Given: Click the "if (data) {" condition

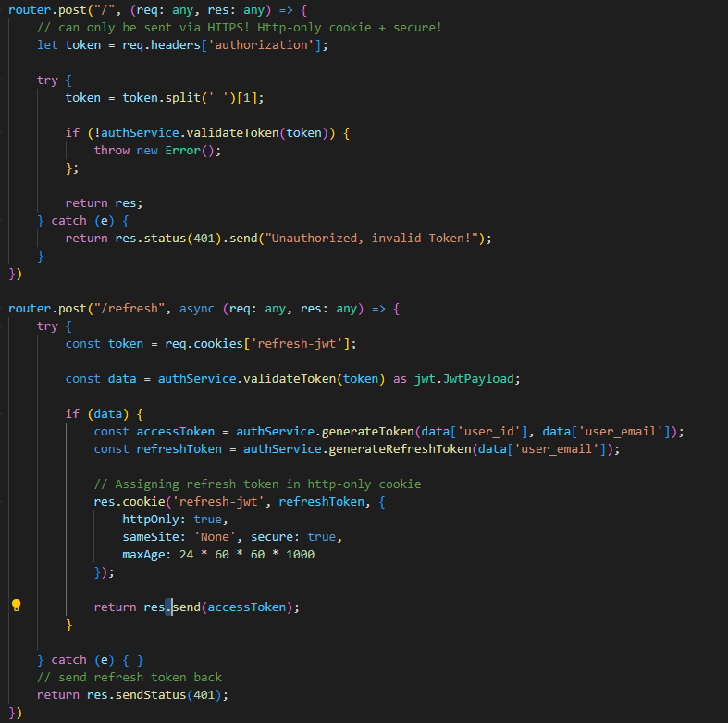Looking at the screenshot, I should [104, 414].
